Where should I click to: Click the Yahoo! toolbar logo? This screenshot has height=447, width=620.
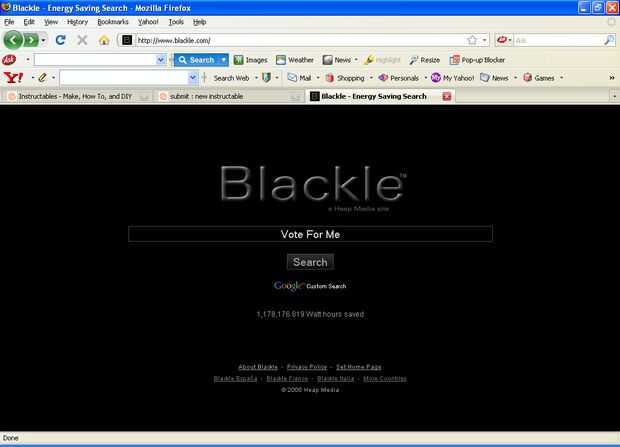(13, 78)
